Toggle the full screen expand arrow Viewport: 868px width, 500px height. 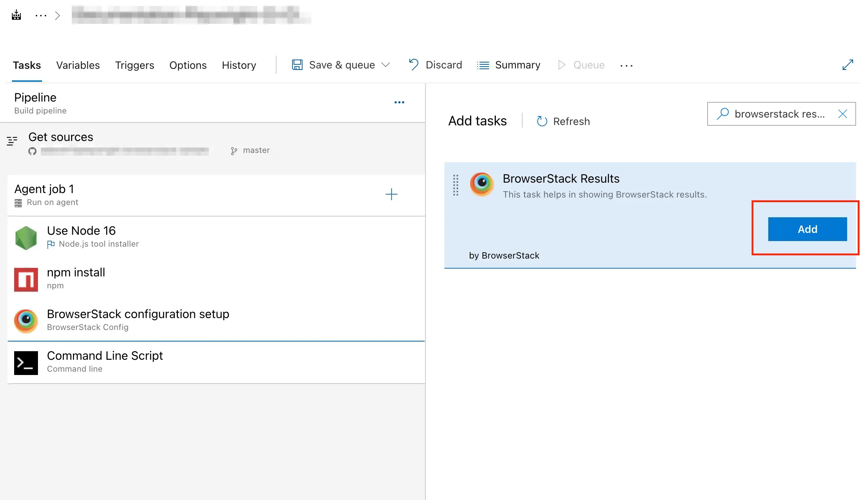tap(848, 65)
